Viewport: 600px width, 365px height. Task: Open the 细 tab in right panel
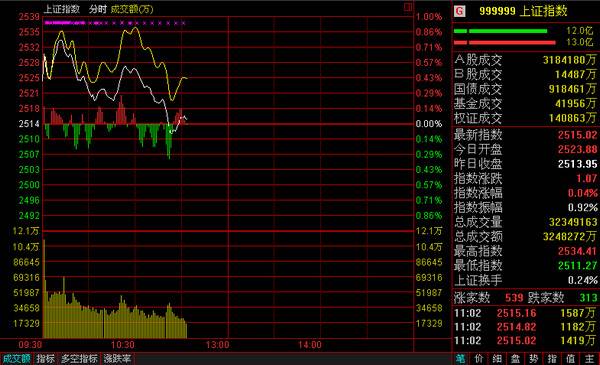(x=497, y=359)
